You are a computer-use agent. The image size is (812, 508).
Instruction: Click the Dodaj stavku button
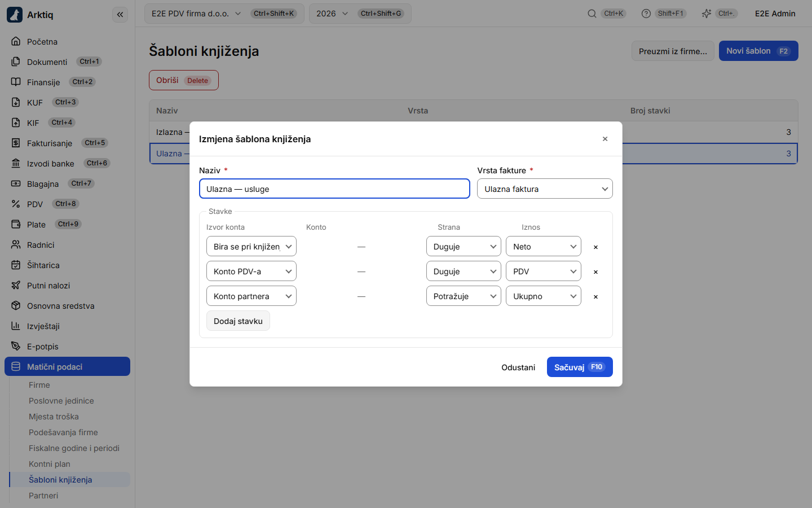click(238, 321)
